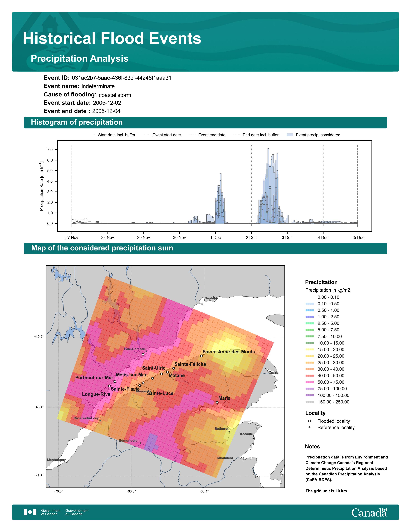Screen dimensions: 411x532
Task: Click the 'Histogram of precipitation' section header
Action: (x=77, y=122)
